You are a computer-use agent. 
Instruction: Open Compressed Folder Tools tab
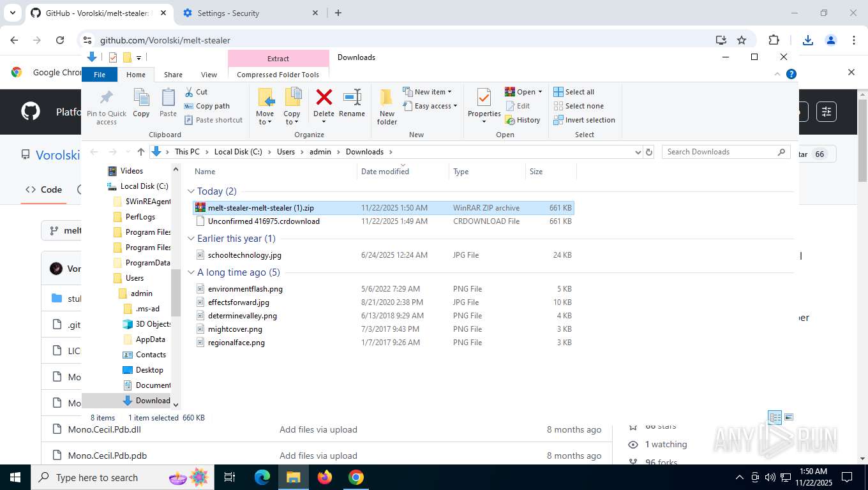278,75
